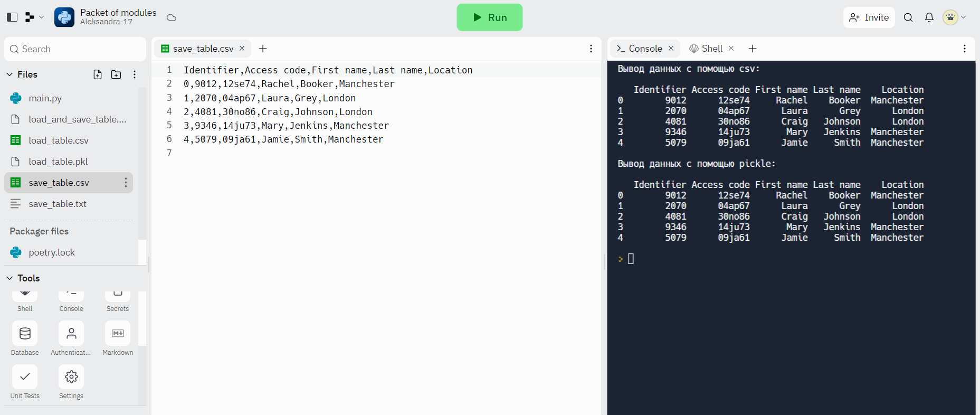Open the version control dropdown
Viewport: 980px width, 415px height.
pyautogui.click(x=34, y=17)
